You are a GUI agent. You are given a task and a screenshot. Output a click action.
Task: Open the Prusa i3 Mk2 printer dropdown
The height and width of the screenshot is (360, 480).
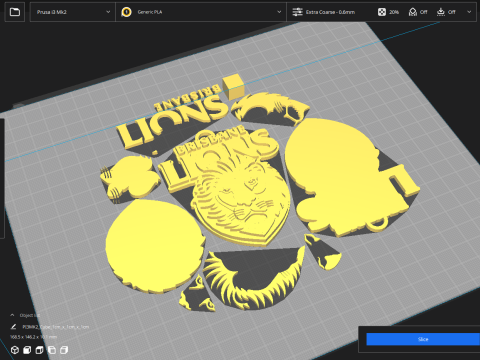(73, 12)
